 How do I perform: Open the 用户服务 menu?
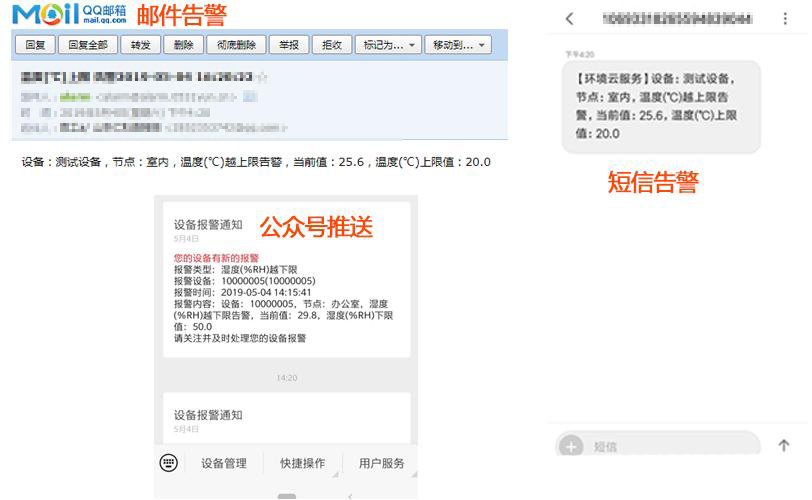click(x=381, y=463)
